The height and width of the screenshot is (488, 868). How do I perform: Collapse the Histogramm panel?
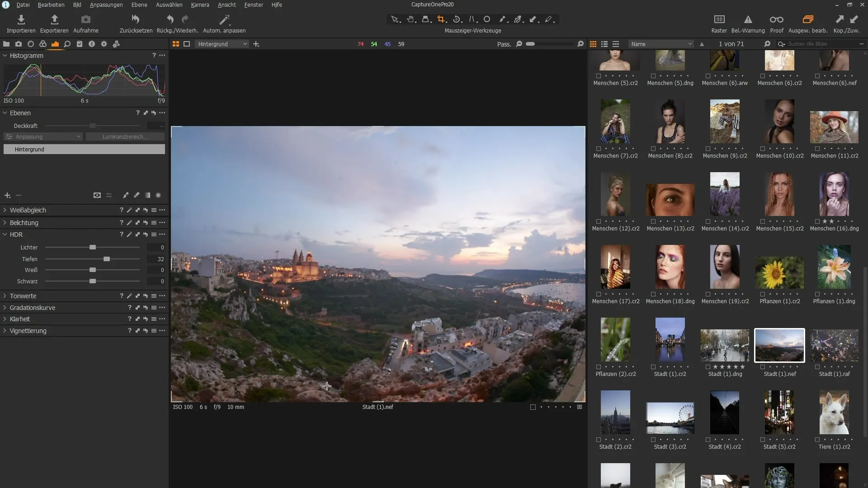(5, 56)
